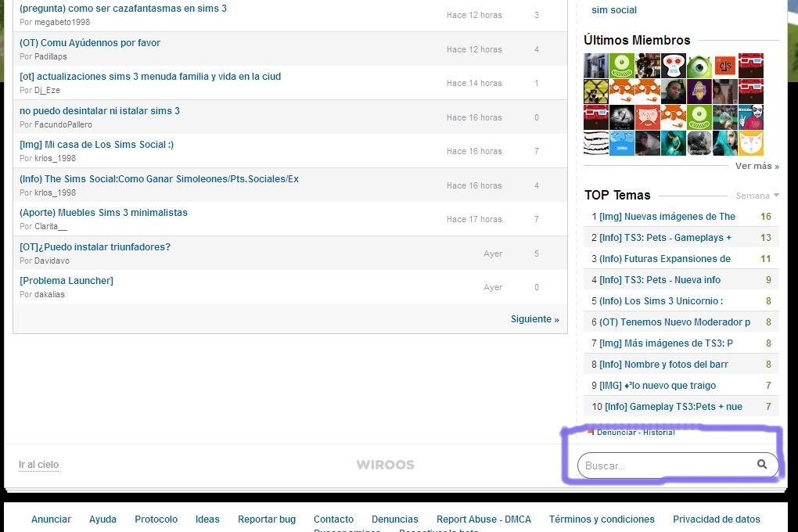
Task: Open top topic '[Info] TS3: Pets - Gameplays +'
Action: [x=665, y=238]
